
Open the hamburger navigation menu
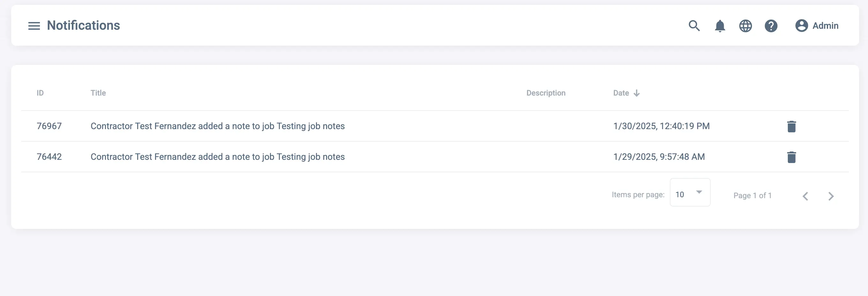point(34,26)
